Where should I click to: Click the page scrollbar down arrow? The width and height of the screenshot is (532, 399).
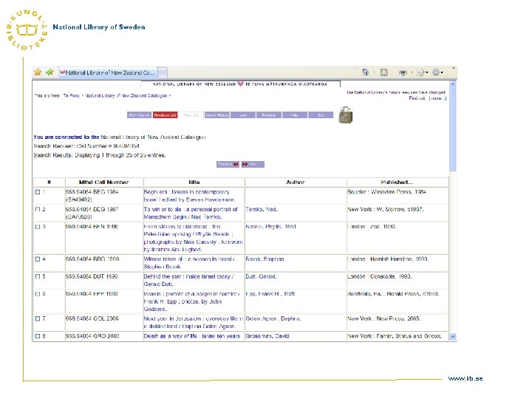coord(453,337)
